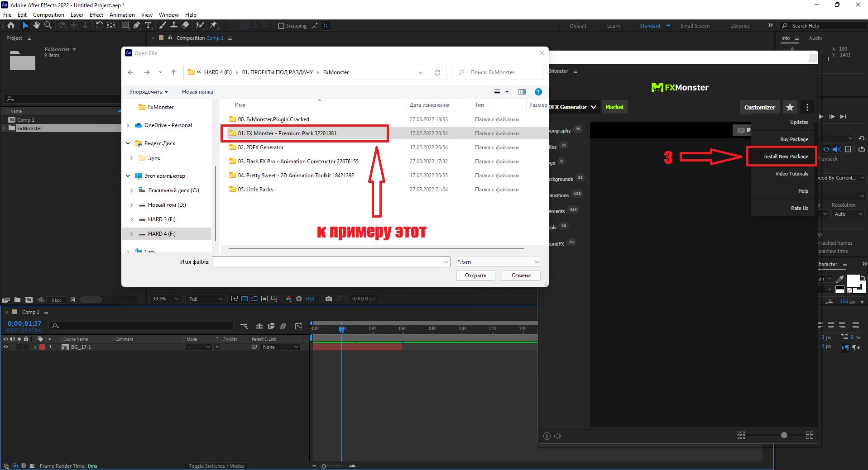Click the Customizer button

click(760, 107)
